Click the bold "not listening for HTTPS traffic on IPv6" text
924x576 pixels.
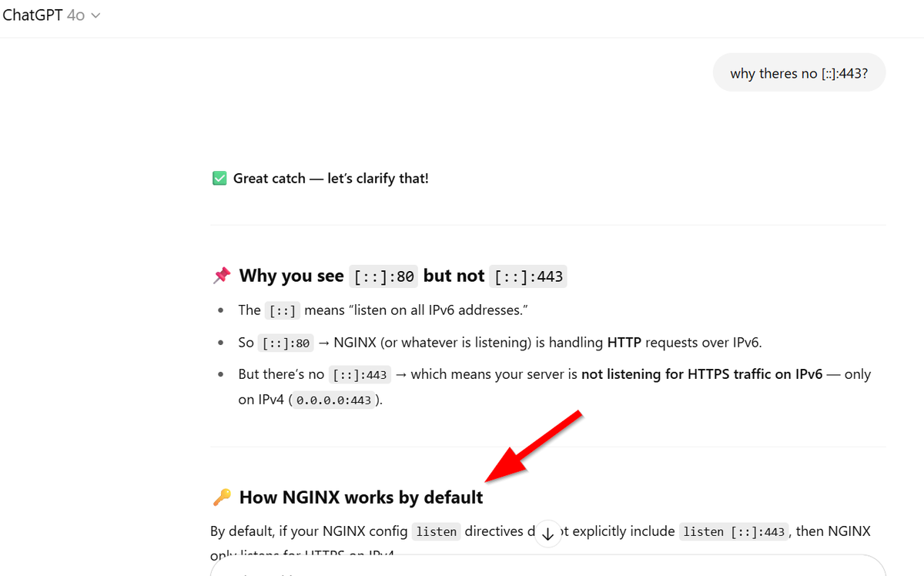701,374
